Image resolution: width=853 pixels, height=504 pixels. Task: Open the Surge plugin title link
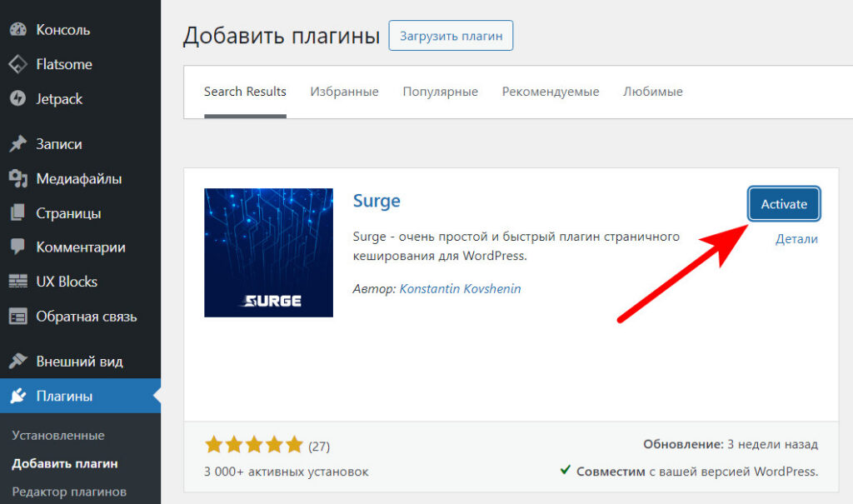pyautogui.click(x=377, y=201)
